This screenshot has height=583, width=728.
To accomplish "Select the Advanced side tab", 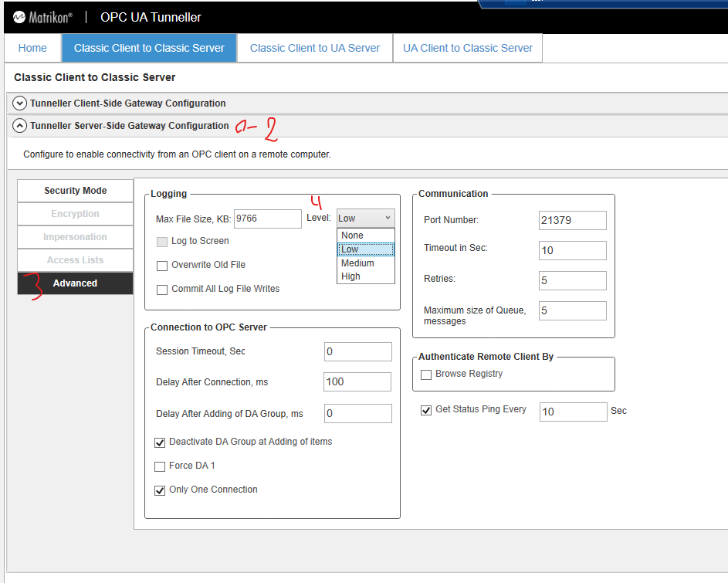I will 75,283.
